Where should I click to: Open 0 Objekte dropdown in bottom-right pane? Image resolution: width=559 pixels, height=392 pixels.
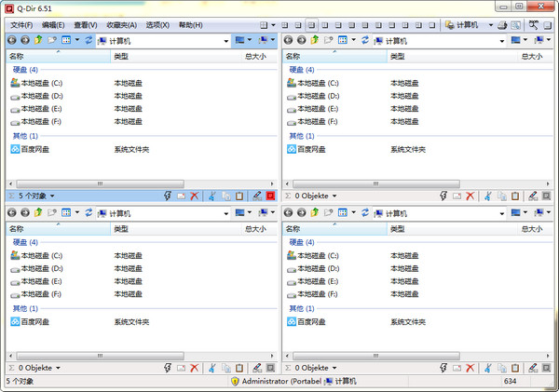point(334,368)
